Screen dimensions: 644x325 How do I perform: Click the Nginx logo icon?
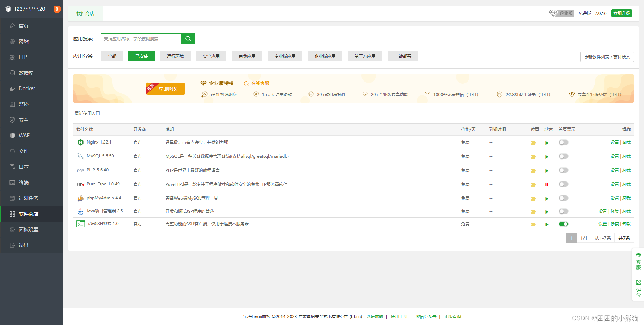(x=80, y=142)
